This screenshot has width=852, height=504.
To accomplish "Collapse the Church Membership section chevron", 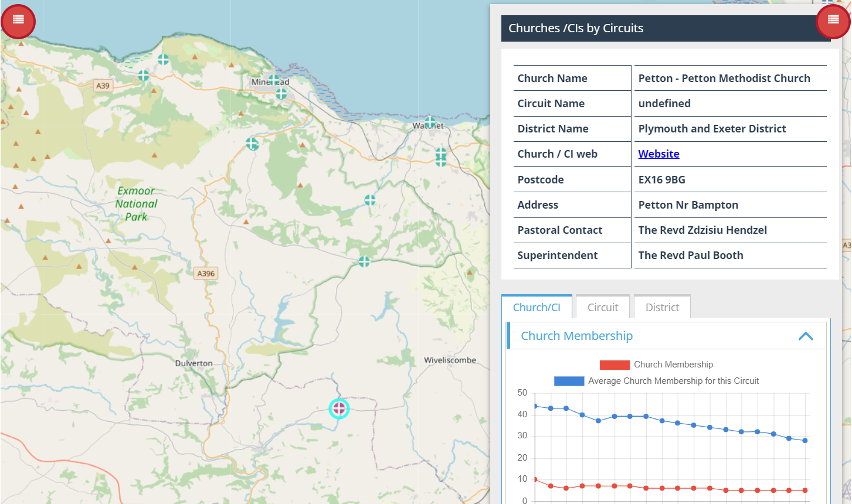I will (x=806, y=336).
